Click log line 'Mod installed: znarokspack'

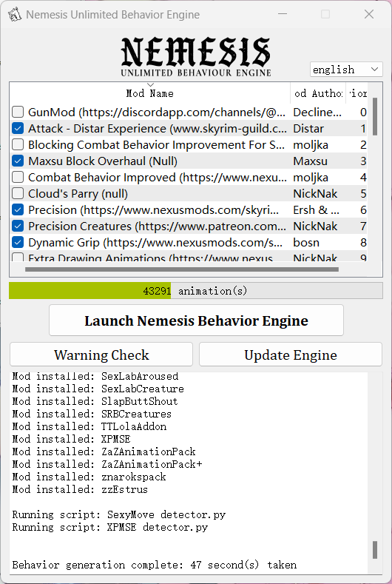89,477
